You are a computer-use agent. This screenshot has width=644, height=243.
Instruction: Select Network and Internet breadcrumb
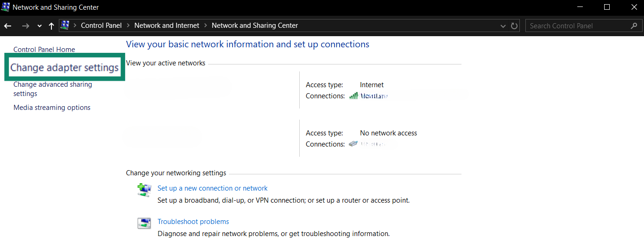(x=167, y=26)
